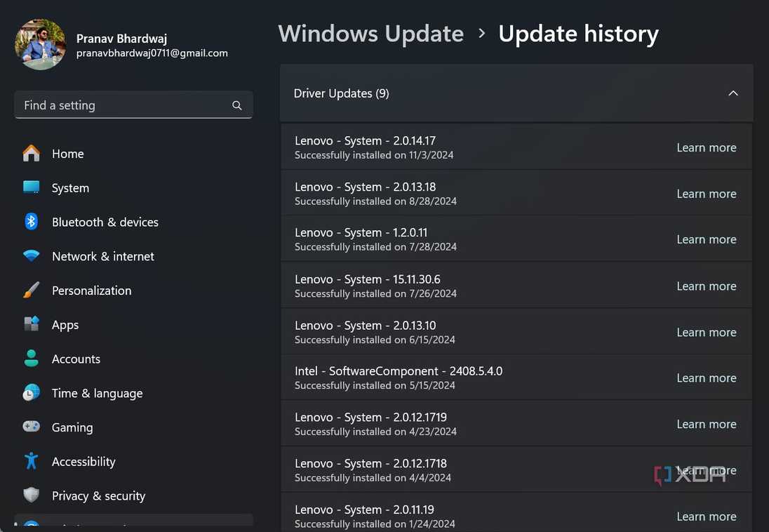Click the Personalization paintbrush icon

[x=32, y=290]
